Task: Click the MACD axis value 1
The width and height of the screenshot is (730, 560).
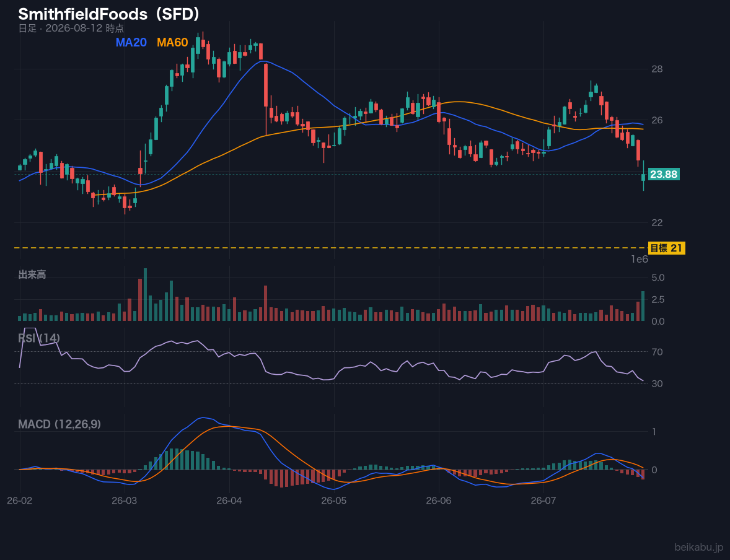Action: [x=654, y=432]
